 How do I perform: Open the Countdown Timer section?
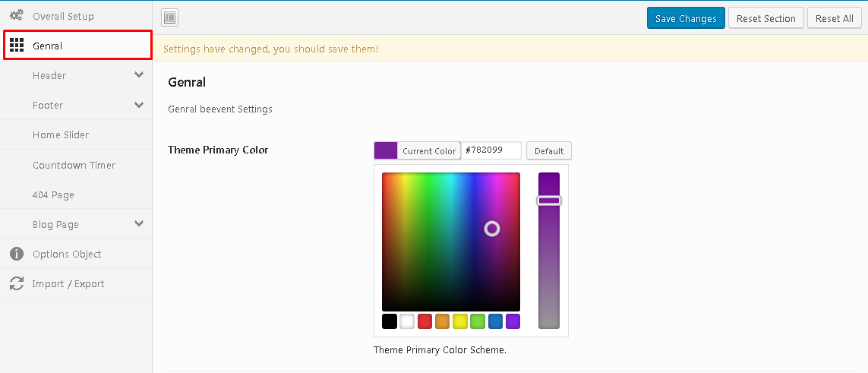point(76,165)
